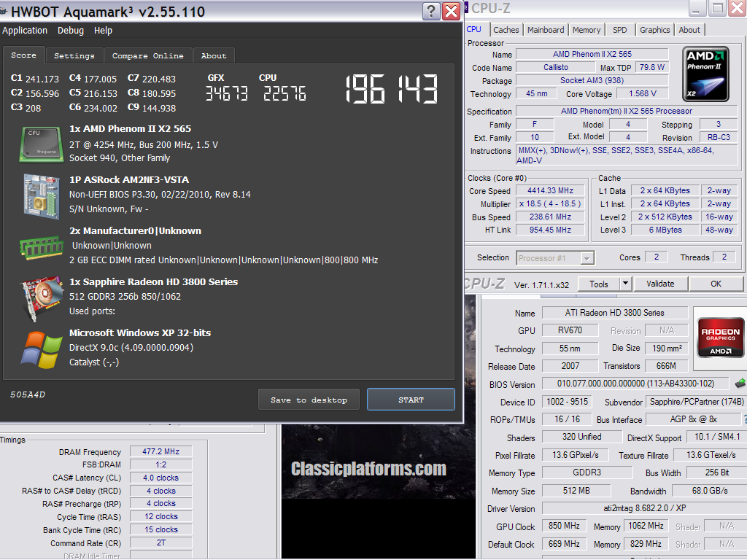Open the Memory tab in CPU-Z
This screenshot has height=560, width=747.
pos(587,30)
